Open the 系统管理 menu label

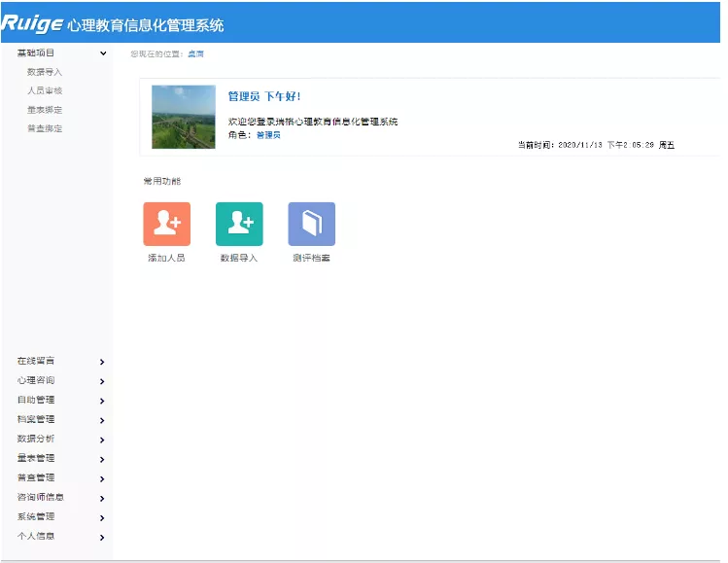coord(36,517)
